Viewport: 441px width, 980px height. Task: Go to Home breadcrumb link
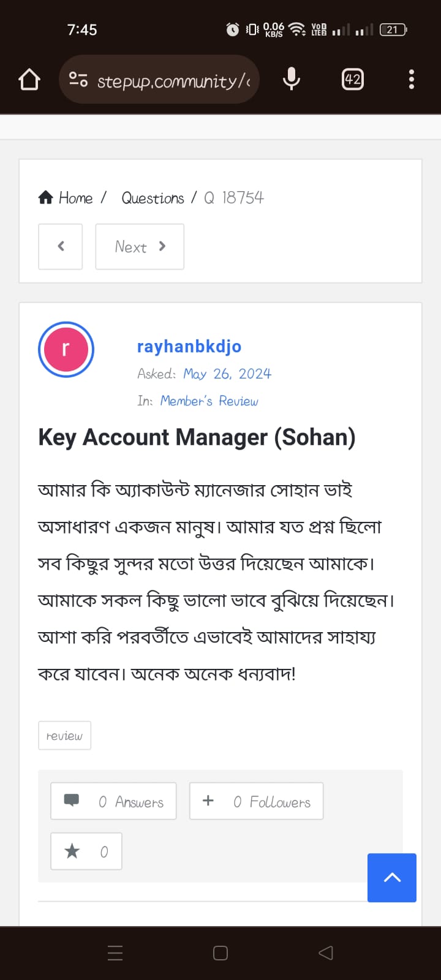[x=66, y=198]
